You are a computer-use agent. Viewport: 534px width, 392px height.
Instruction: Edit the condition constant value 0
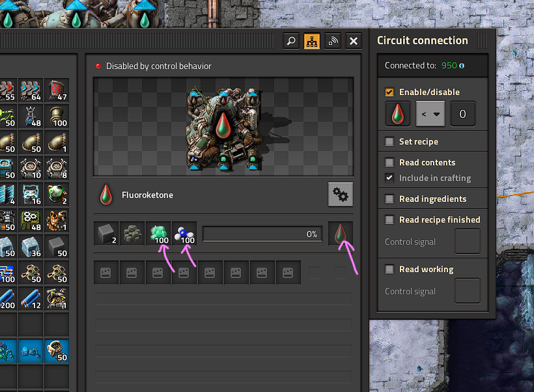click(x=462, y=114)
